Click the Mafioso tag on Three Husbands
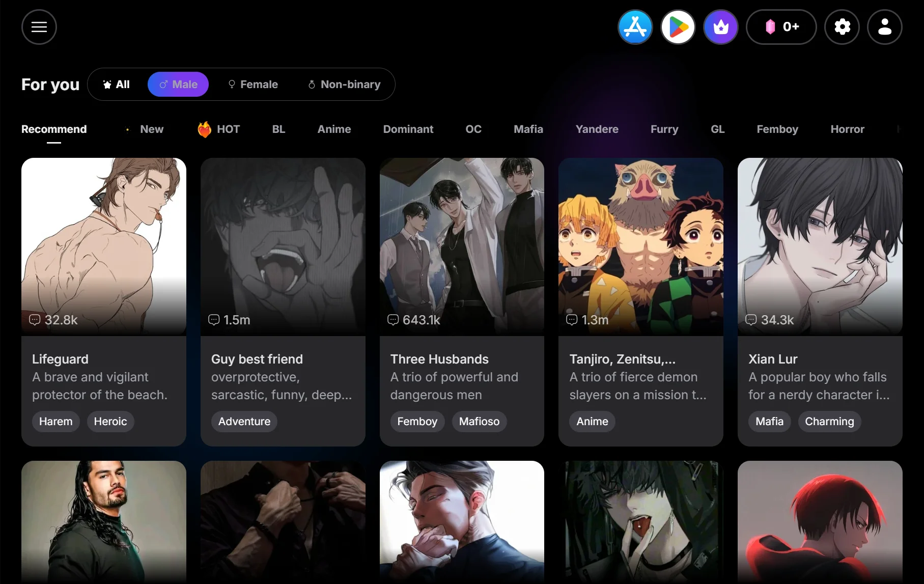The width and height of the screenshot is (924, 584). tap(479, 422)
